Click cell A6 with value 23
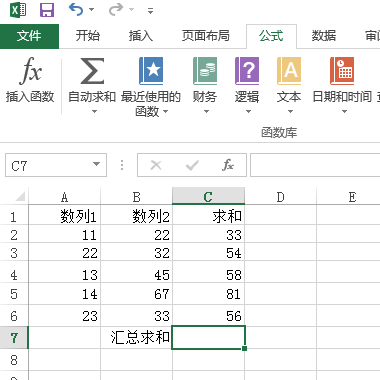The width and height of the screenshot is (380, 380). [64, 316]
